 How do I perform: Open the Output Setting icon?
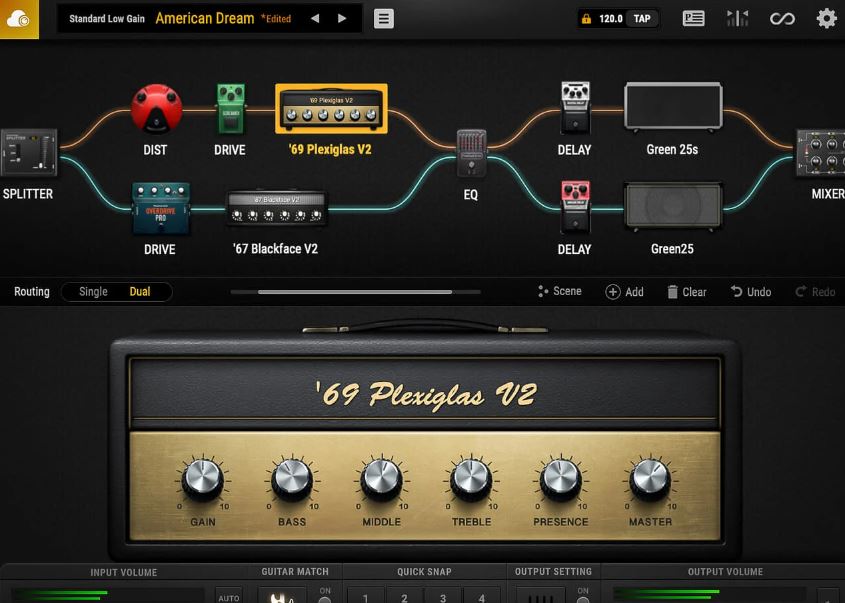[x=541, y=596]
